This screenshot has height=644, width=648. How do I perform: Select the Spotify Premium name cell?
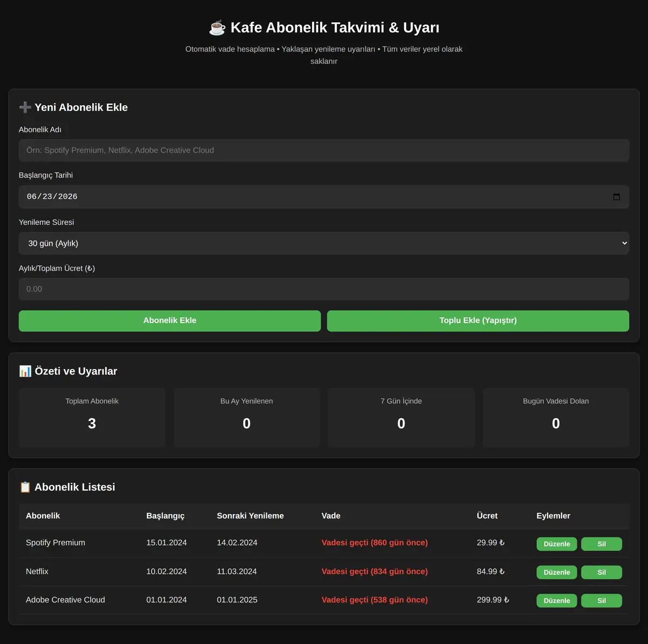[56, 542]
